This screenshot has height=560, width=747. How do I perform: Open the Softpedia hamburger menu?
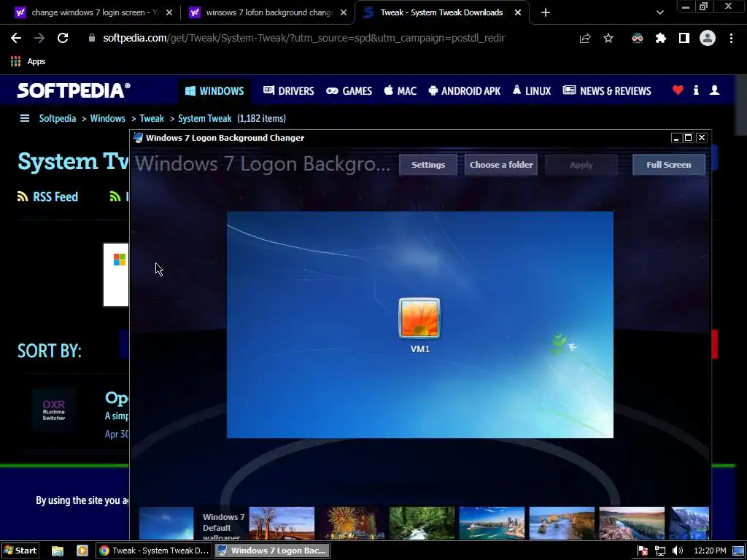(25, 118)
